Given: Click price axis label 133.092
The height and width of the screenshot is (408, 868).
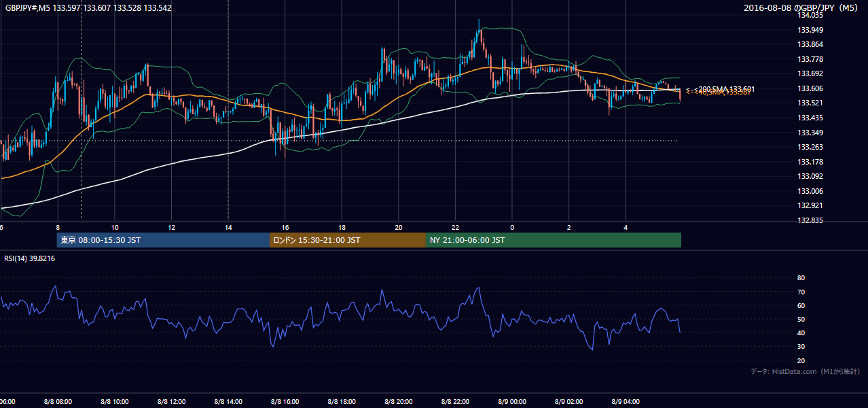Looking at the screenshot, I should pyautogui.click(x=812, y=176).
